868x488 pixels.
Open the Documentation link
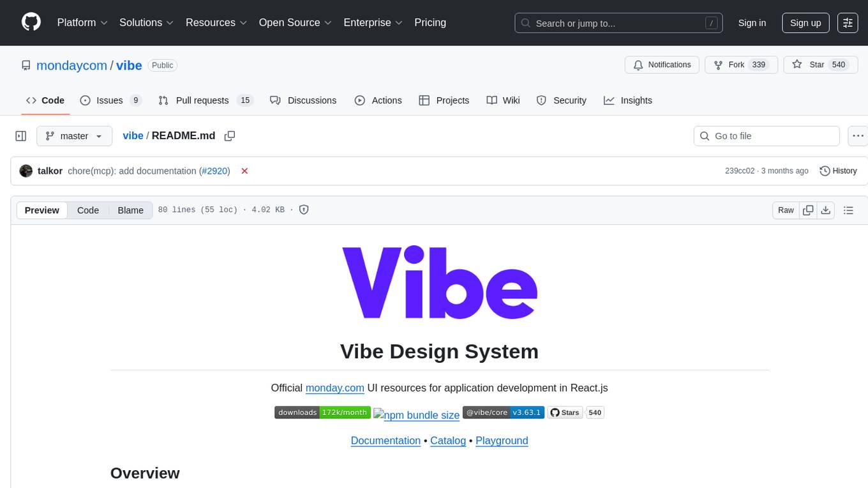(385, 441)
